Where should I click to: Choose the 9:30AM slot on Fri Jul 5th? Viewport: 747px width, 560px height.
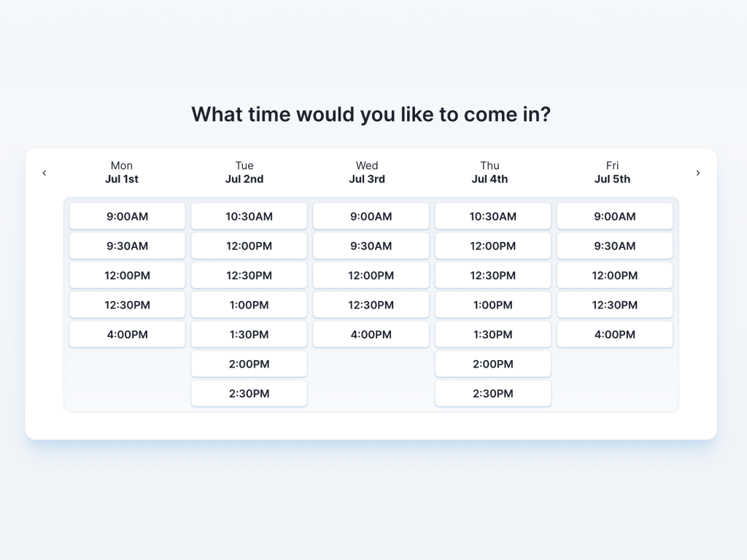[x=614, y=246]
